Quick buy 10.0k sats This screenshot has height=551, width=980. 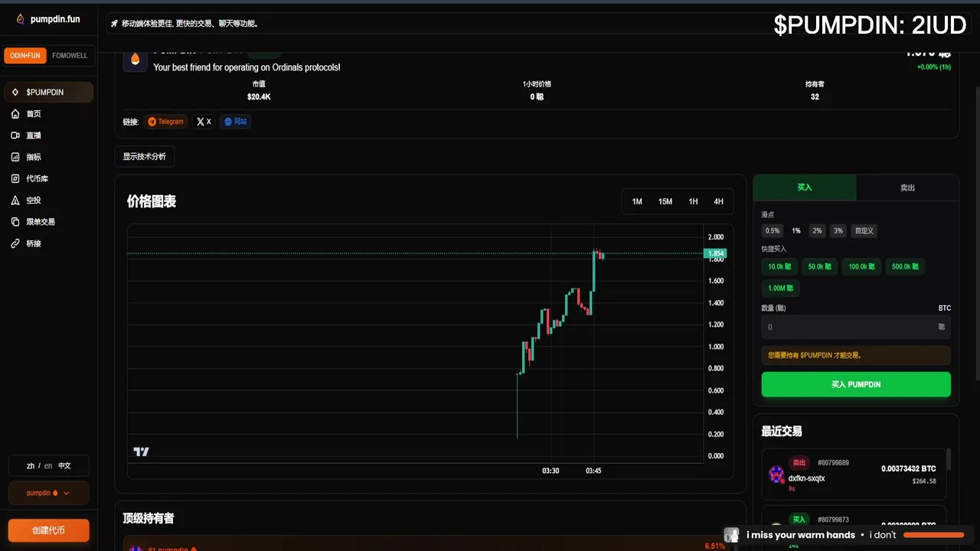pyautogui.click(x=779, y=267)
